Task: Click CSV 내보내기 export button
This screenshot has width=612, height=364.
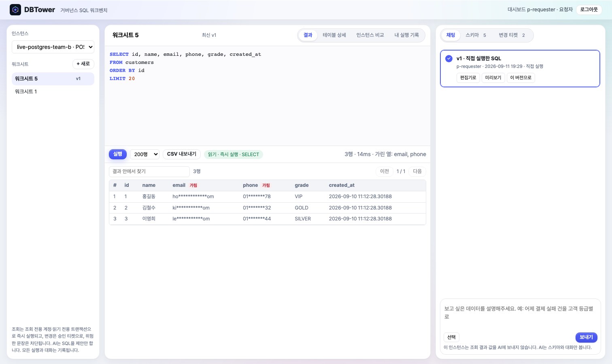Action: pos(182,154)
